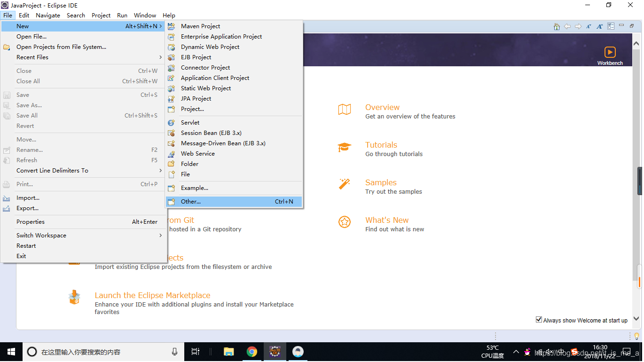The height and width of the screenshot is (362, 644).
Task: Open the Project menu
Action: 101,16
